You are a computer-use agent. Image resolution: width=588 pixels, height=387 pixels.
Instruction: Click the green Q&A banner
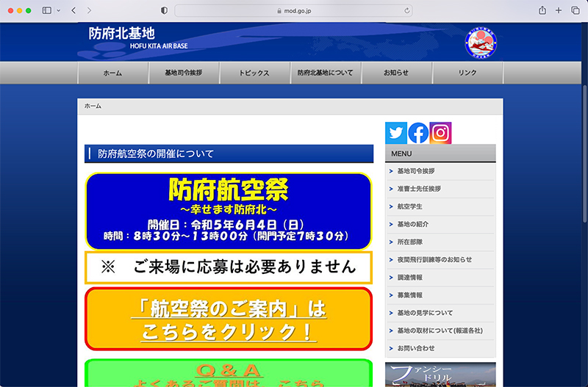tap(229, 373)
